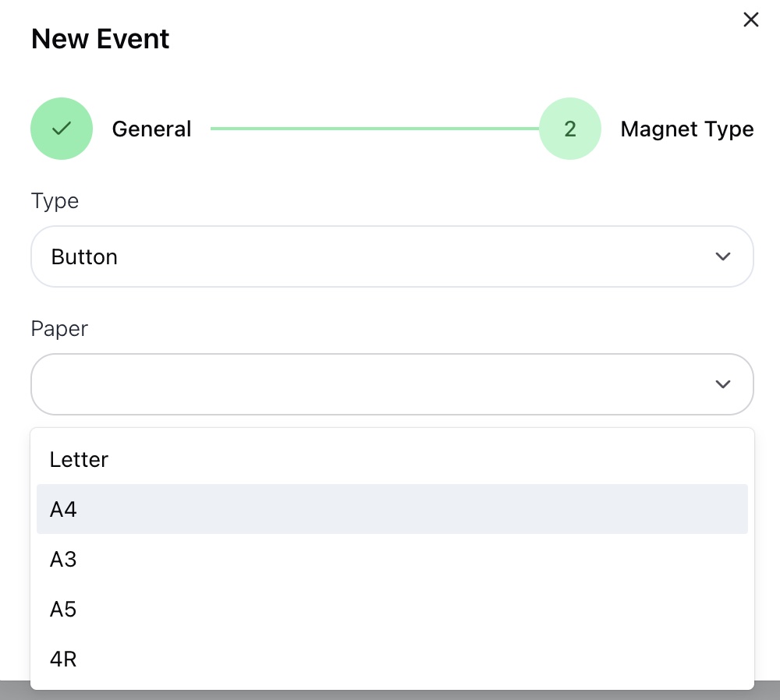Choose A4 from the Paper list

pyautogui.click(x=63, y=509)
